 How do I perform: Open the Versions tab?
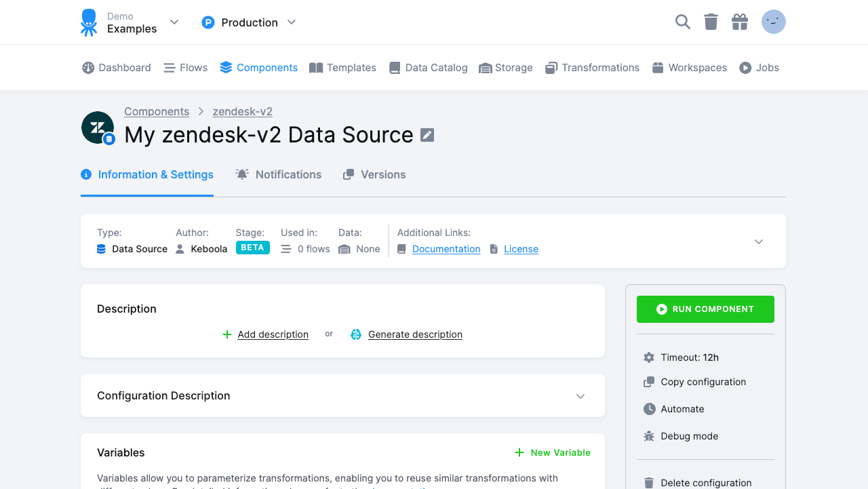(383, 174)
